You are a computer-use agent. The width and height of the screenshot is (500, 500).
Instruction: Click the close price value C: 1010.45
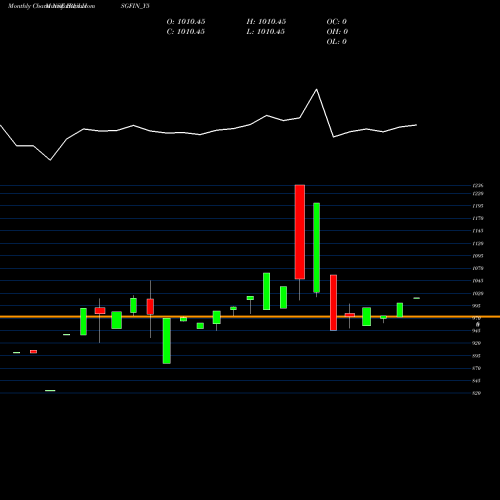[186, 32]
